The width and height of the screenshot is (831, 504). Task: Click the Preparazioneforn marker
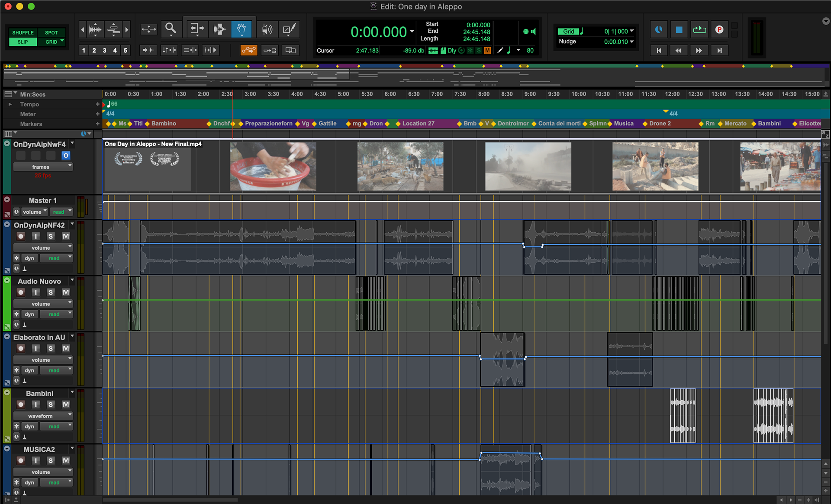pos(268,124)
